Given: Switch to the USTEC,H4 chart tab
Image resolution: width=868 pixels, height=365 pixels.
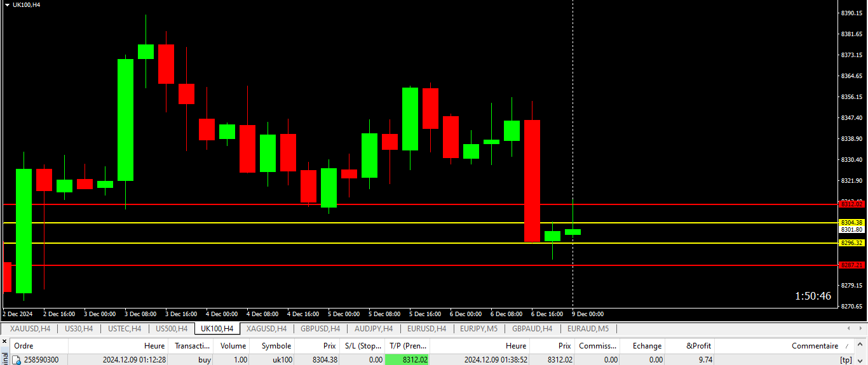Looking at the screenshot, I should tap(124, 328).
